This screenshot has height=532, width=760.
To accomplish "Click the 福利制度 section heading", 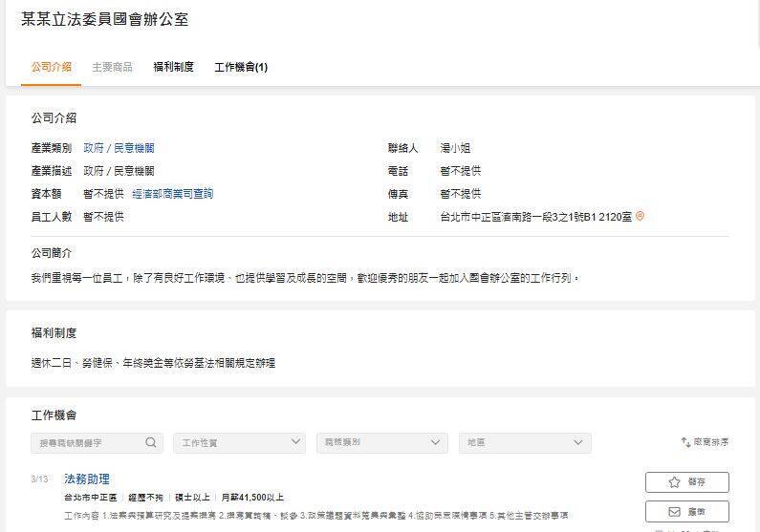I will pyautogui.click(x=54, y=333).
